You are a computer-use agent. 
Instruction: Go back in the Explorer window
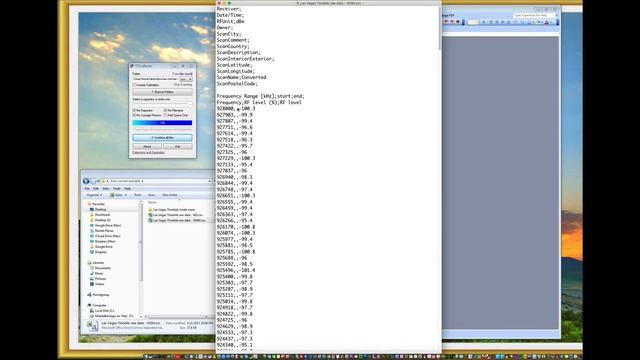click(86, 181)
